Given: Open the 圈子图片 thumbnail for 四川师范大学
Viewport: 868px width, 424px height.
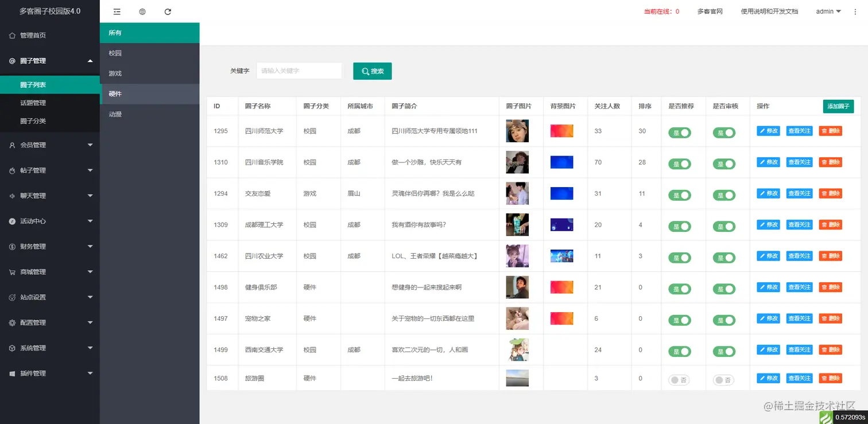Looking at the screenshot, I should (x=517, y=131).
